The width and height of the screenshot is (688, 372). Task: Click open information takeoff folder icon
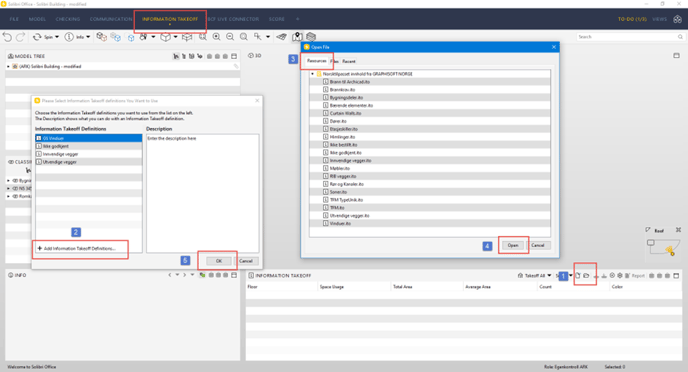586,275
